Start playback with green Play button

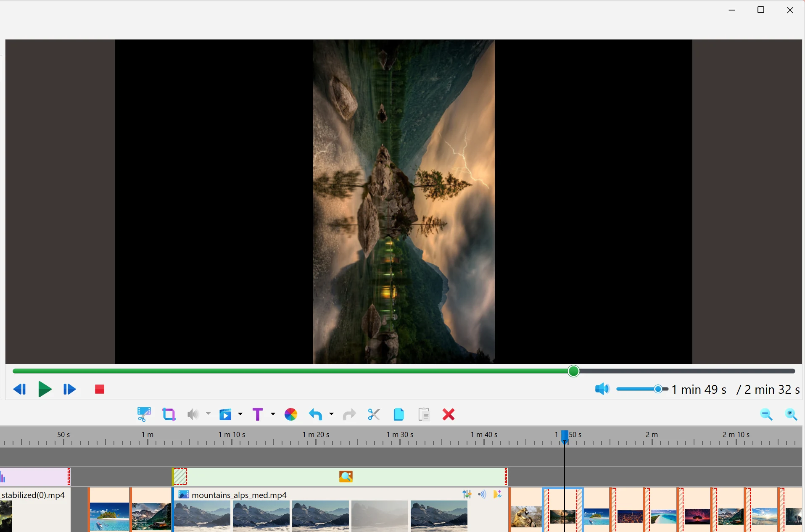pos(45,390)
